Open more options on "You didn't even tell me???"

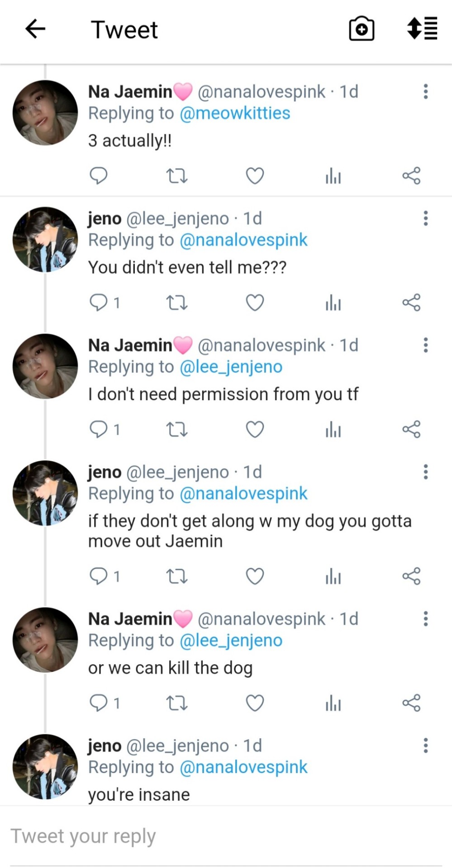425,218
